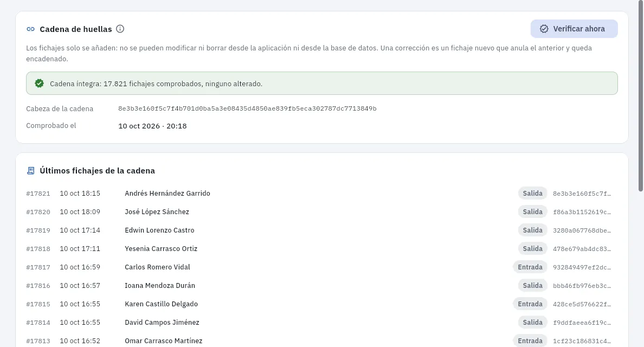Screen dimensions: 644x347
Task: Click the hash f86a3b1152619c…
Action: [582, 212]
